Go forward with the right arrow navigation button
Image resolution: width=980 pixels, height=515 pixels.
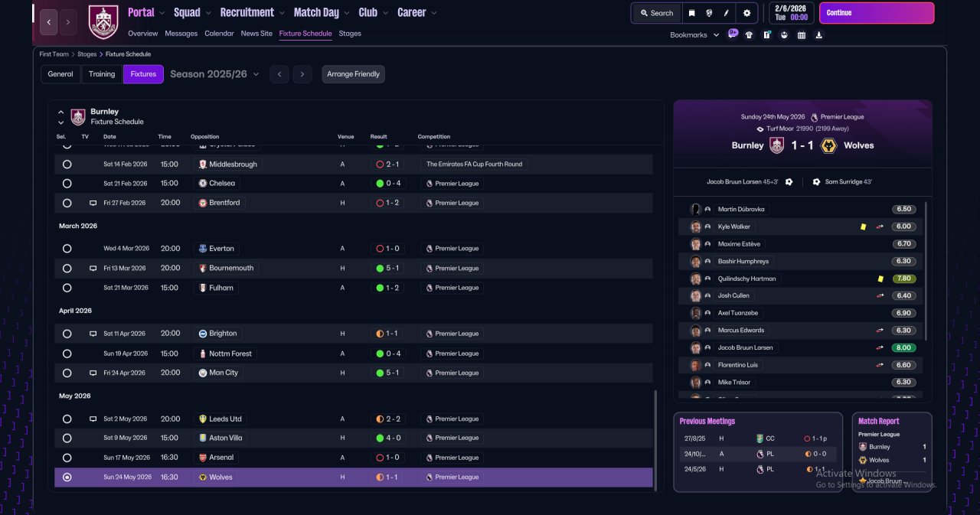[x=68, y=22]
